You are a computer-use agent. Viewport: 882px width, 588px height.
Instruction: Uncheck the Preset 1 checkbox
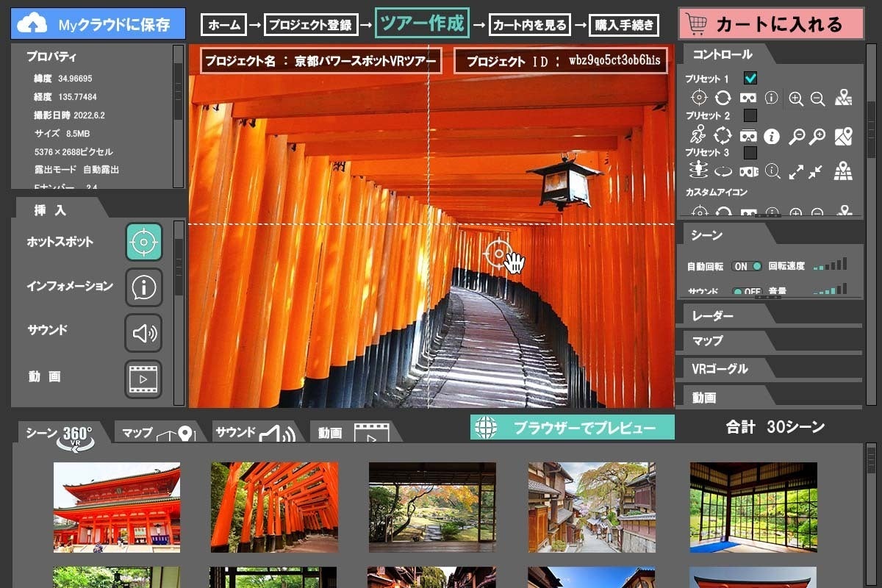tap(750, 78)
